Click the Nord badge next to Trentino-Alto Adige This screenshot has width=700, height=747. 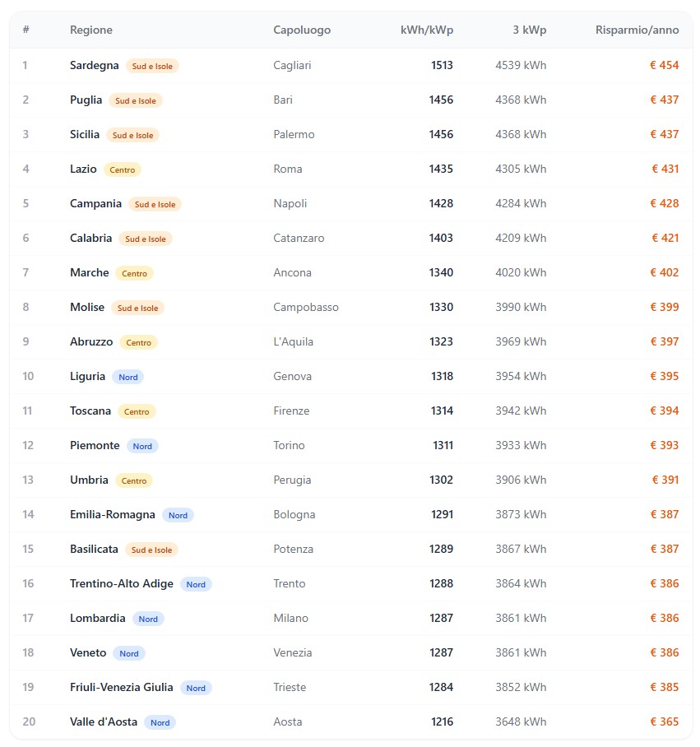point(196,584)
